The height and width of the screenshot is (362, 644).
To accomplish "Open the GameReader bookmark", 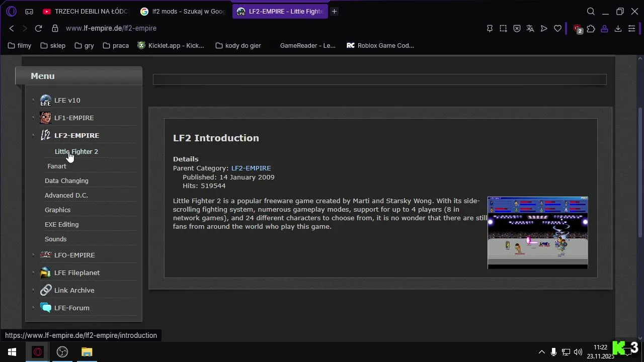I will click(303, 45).
